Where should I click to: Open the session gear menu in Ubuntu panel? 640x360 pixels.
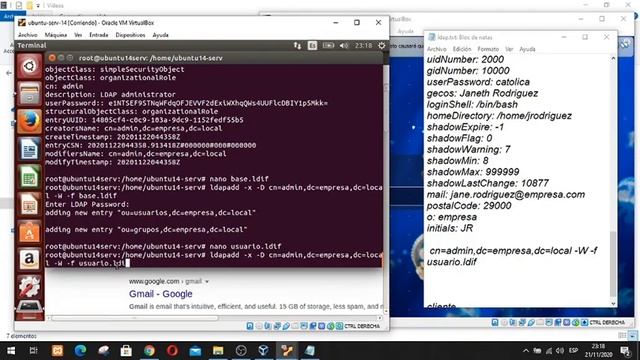(x=382, y=45)
